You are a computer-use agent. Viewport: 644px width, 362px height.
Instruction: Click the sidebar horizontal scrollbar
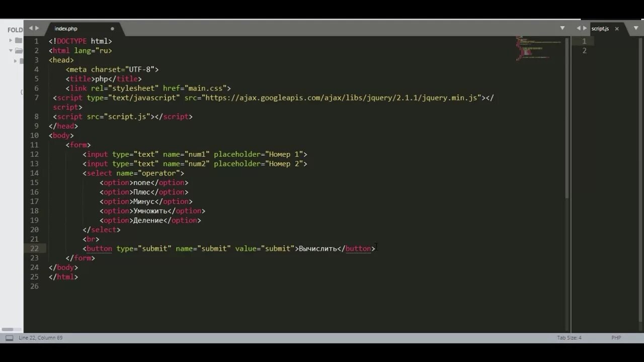click(8, 329)
